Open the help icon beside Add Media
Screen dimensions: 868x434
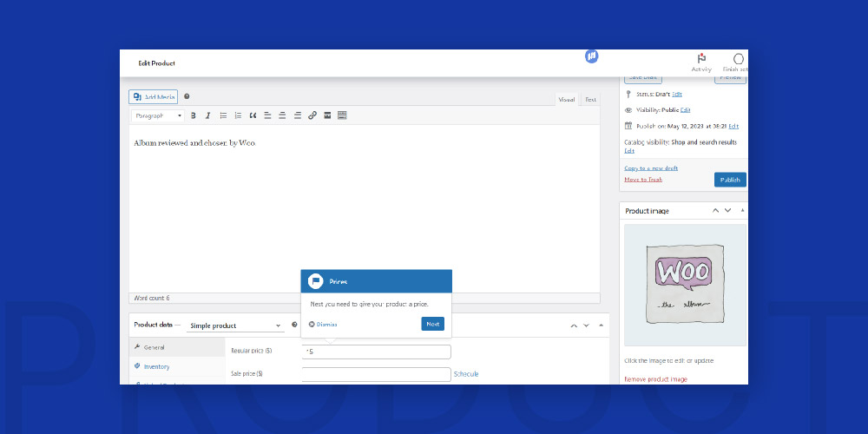click(187, 96)
